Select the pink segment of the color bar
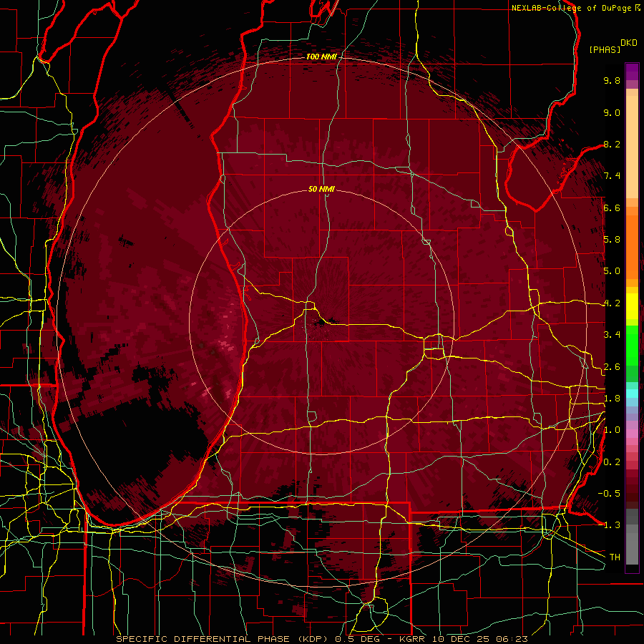644x644 pixels. click(x=632, y=434)
